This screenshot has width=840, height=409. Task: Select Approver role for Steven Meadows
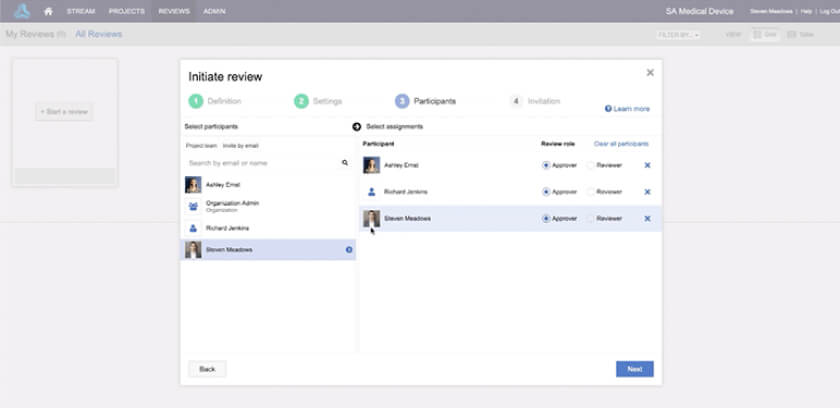(546, 219)
